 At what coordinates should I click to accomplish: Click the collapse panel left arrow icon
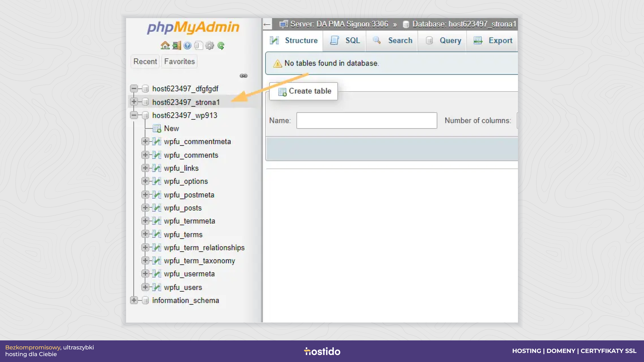267,24
